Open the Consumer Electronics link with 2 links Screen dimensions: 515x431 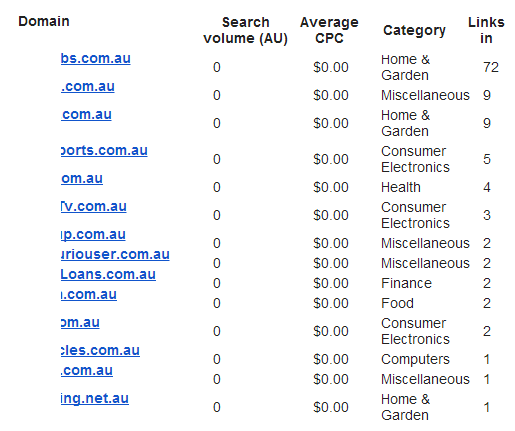coord(80,322)
